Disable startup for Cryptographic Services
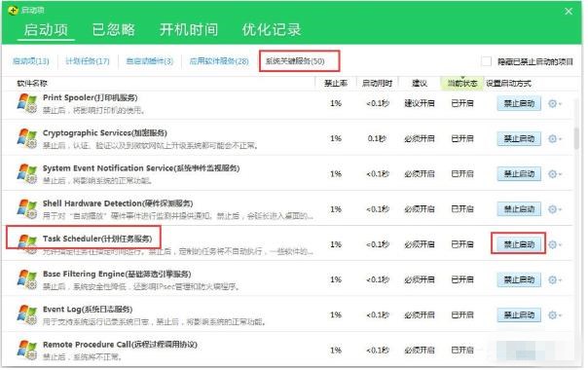588x370 pixels. [519, 139]
